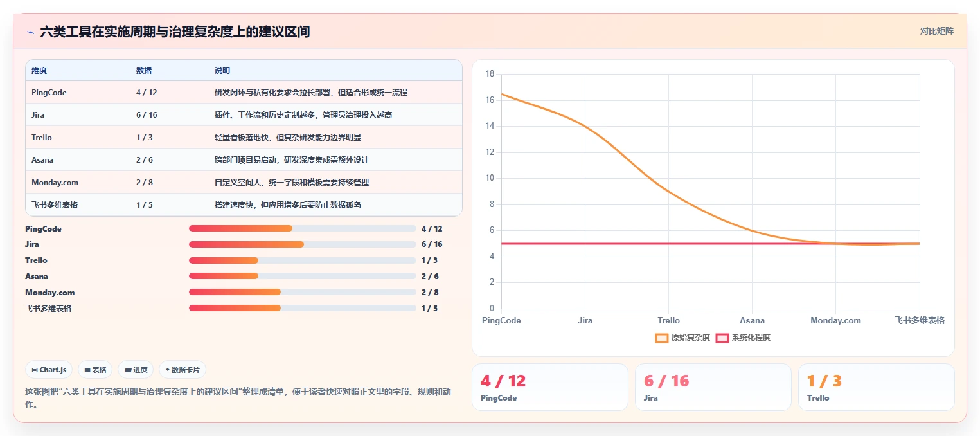The image size is (980, 436).
Task: Click the Jira progress bar
Action: point(303,244)
